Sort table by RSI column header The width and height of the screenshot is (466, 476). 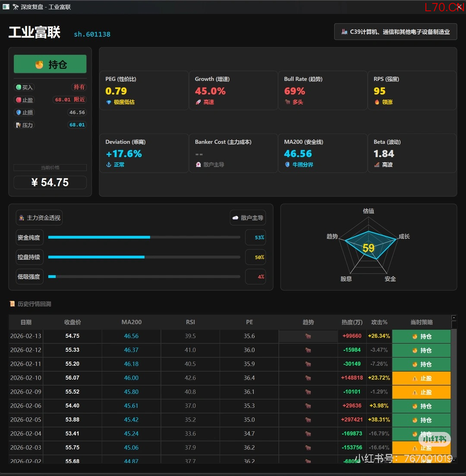click(190, 322)
